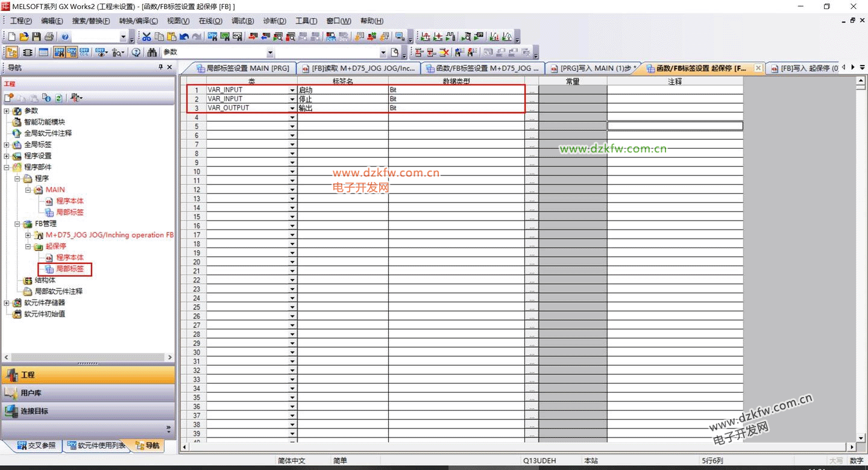Click the Save project toolbar icon
The width and height of the screenshot is (868, 470).
tap(36, 37)
